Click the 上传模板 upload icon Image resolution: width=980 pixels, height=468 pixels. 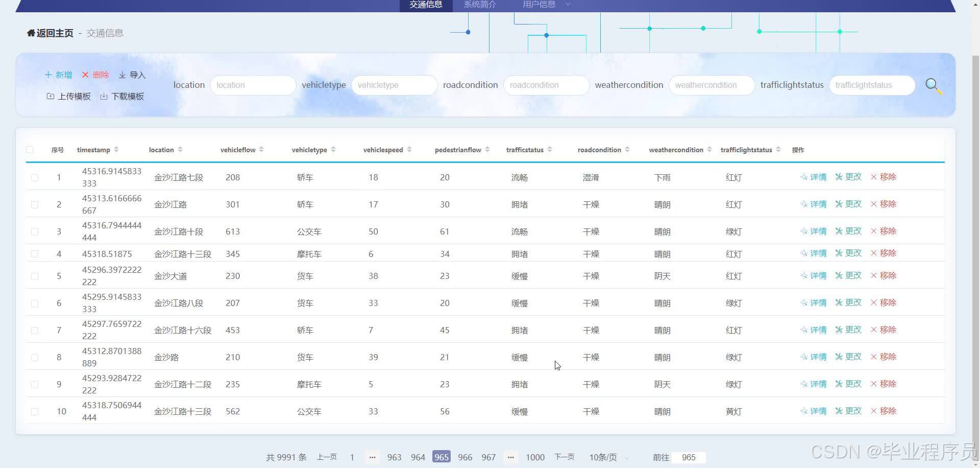pos(51,96)
